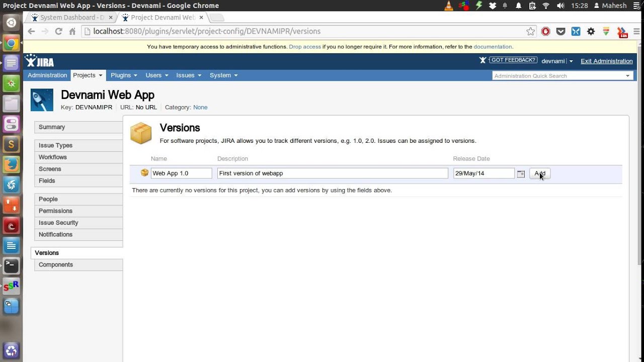Reload the page in Chrome

(58, 31)
